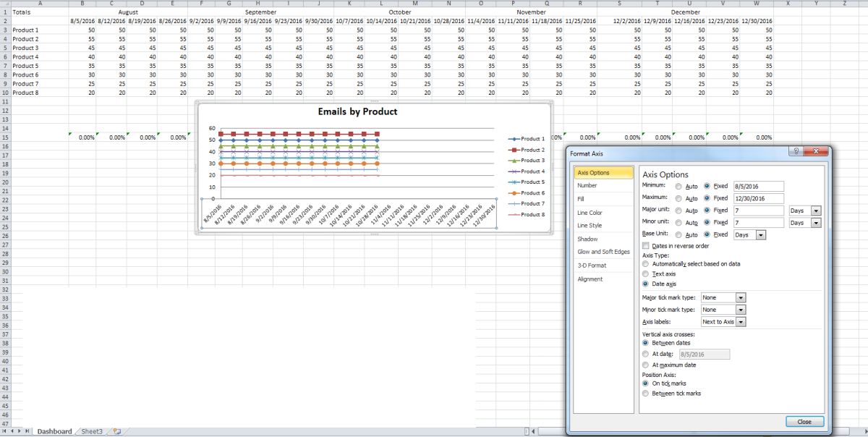Screen dimensions: 868x437
Task: Click Major unit value field
Action: click(x=758, y=211)
